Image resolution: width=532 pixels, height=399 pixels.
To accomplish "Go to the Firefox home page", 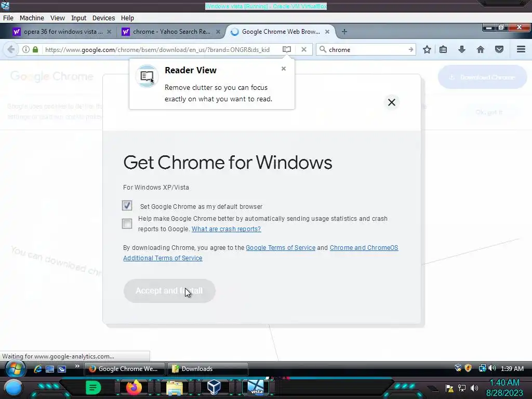I will tap(481, 49).
